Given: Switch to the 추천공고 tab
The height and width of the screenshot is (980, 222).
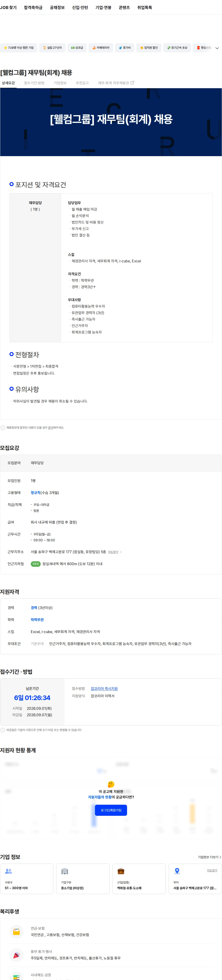Looking at the screenshot, I should point(82,83).
